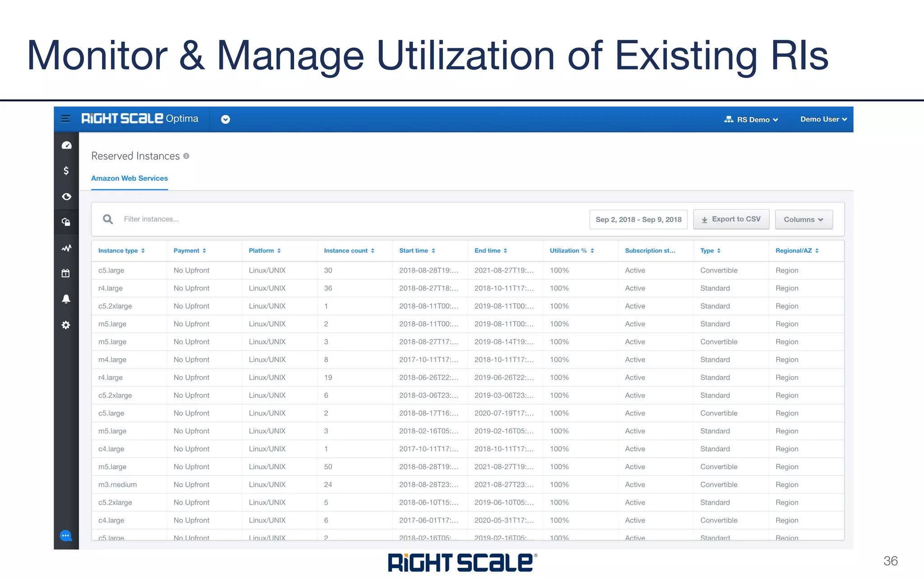924x578 pixels.
Task: Open the Sep 2 - Sep 9 date range picker
Action: [x=638, y=219]
